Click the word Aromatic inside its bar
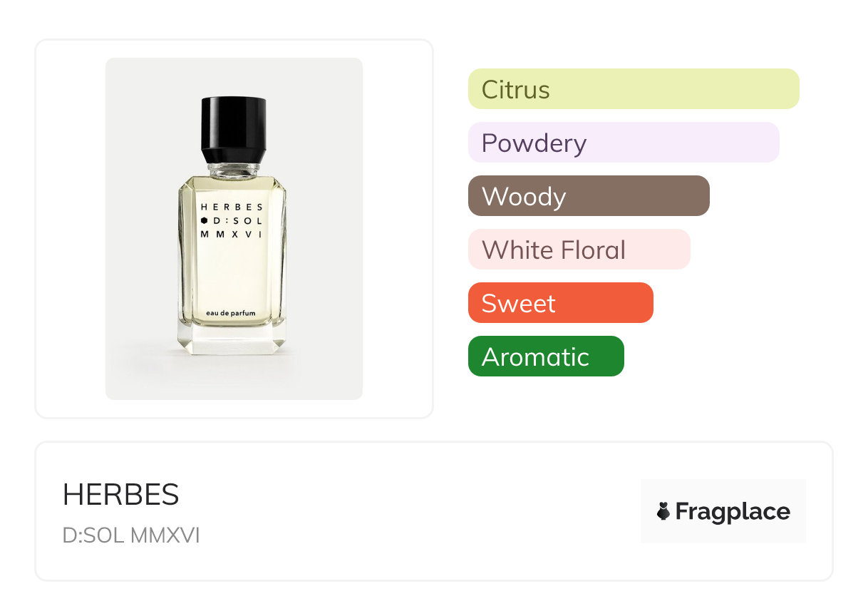This screenshot has height=616, width=868. click(535, 356)
